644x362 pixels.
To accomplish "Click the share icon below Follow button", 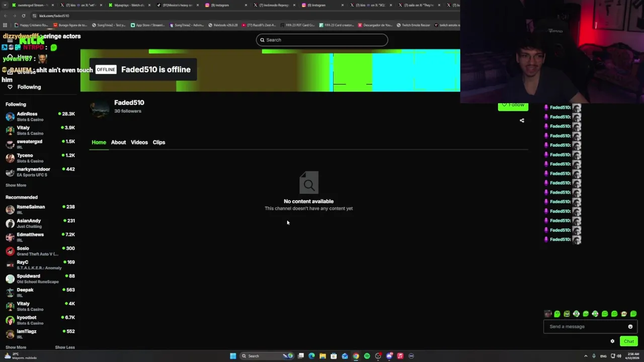I will coord(522,121).
